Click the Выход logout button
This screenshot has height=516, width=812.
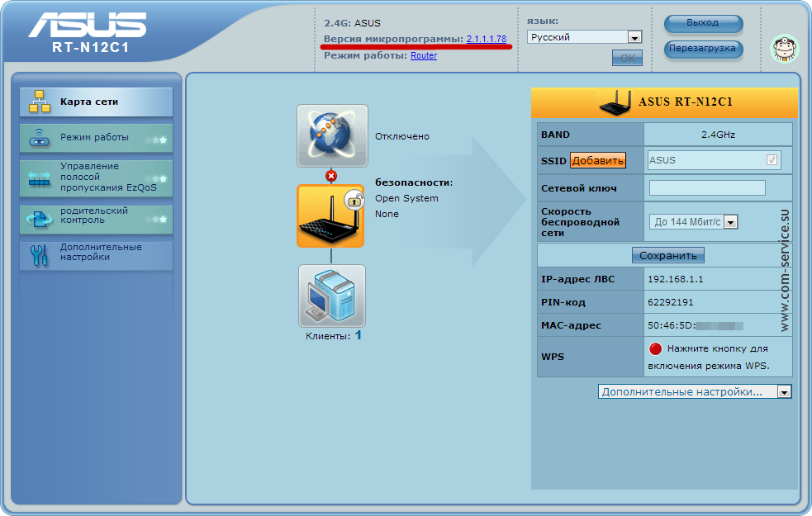[x=703, y=23]
